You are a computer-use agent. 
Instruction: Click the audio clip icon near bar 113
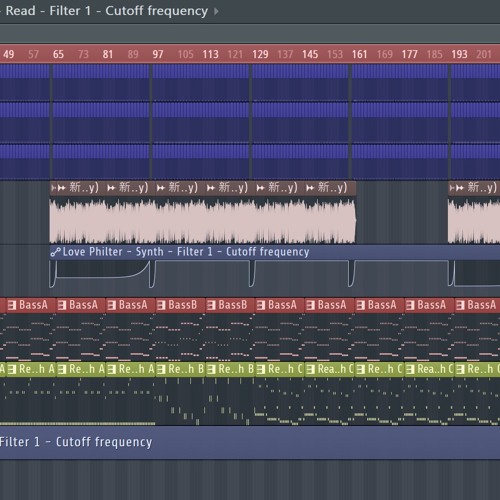click(x=211, y=188)
